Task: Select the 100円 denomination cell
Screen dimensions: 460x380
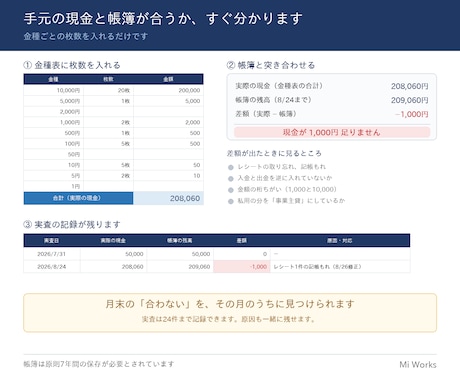Action: tap(54, 144)
